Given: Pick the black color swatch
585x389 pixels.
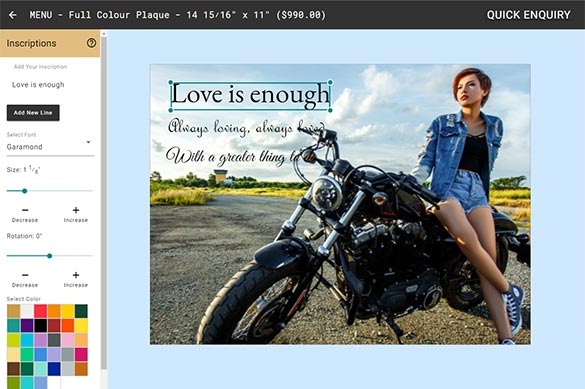Looking at the screenshot, I should coord(40,326).
